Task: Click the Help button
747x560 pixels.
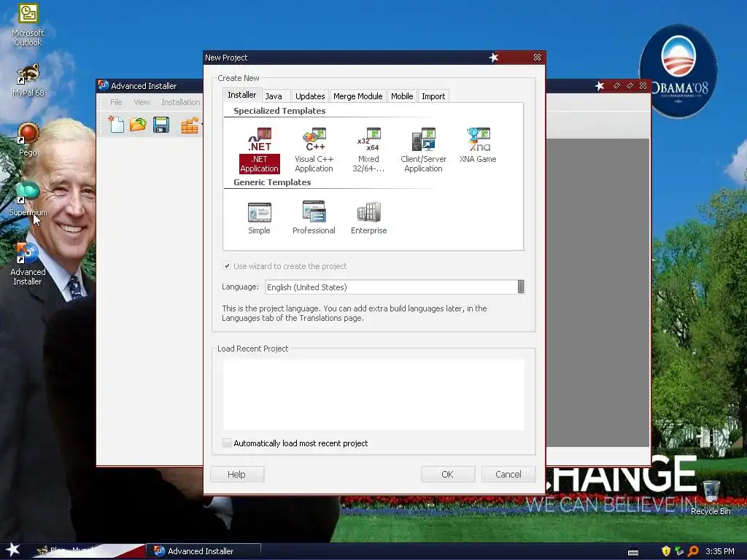Action: (237, 474)
